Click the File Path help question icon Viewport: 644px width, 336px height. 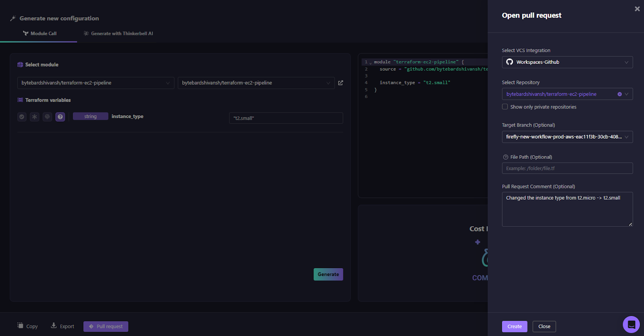point(506,157)
